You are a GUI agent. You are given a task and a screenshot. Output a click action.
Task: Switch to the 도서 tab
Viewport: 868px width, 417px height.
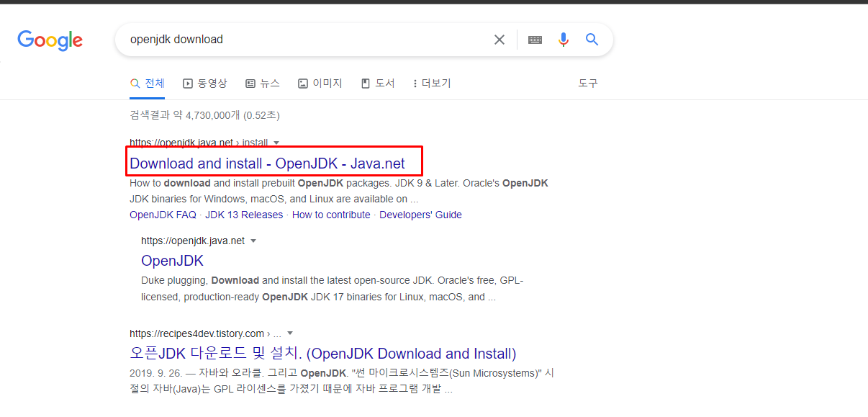378,84
